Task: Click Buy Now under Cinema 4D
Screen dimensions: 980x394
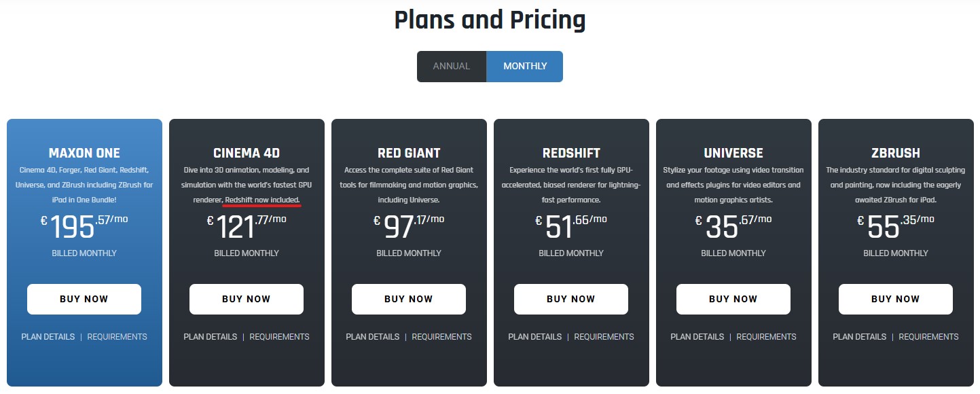Action: pos(247,299)
